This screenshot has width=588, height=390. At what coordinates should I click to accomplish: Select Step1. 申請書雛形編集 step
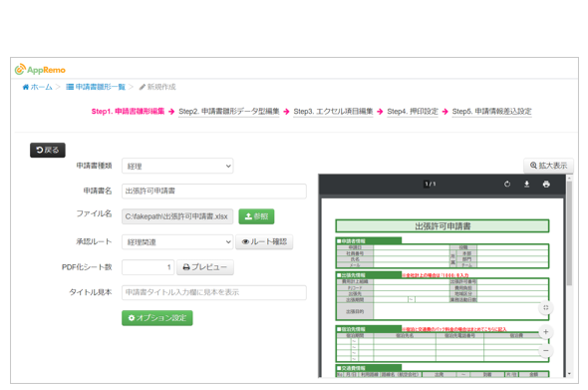tap(128, 111)
